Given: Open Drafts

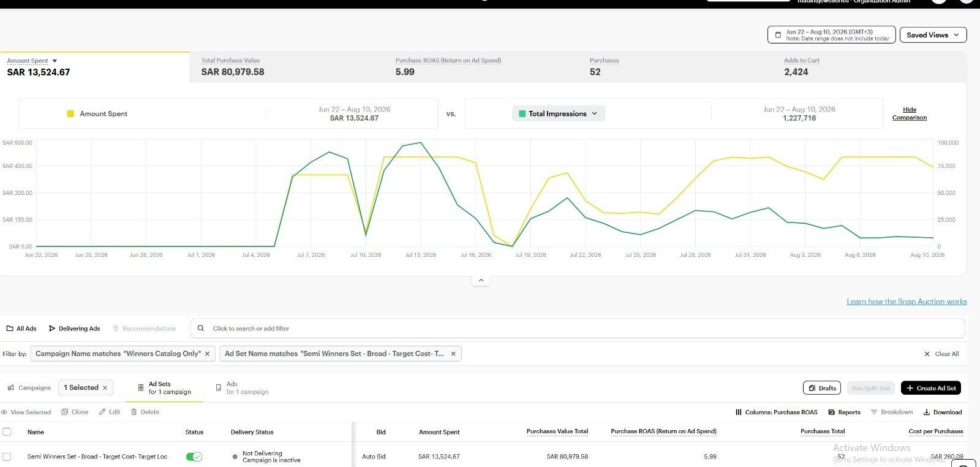Looking at the screenshot, I should click(x=822, y=388).
